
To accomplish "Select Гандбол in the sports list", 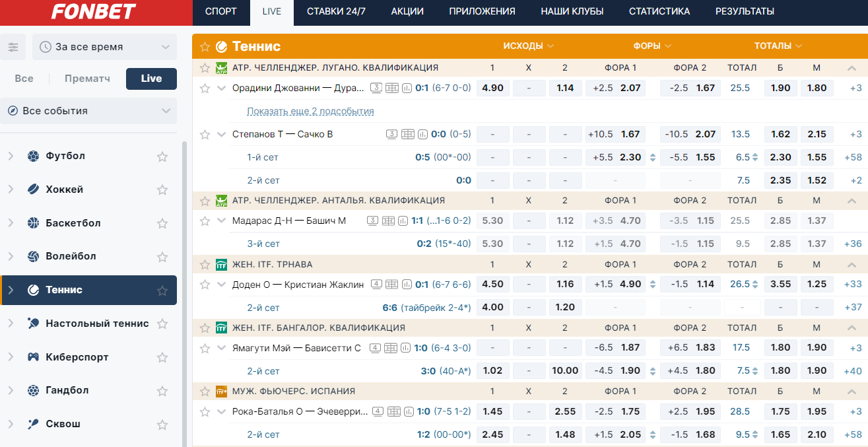I will click(x=67, y=390).
